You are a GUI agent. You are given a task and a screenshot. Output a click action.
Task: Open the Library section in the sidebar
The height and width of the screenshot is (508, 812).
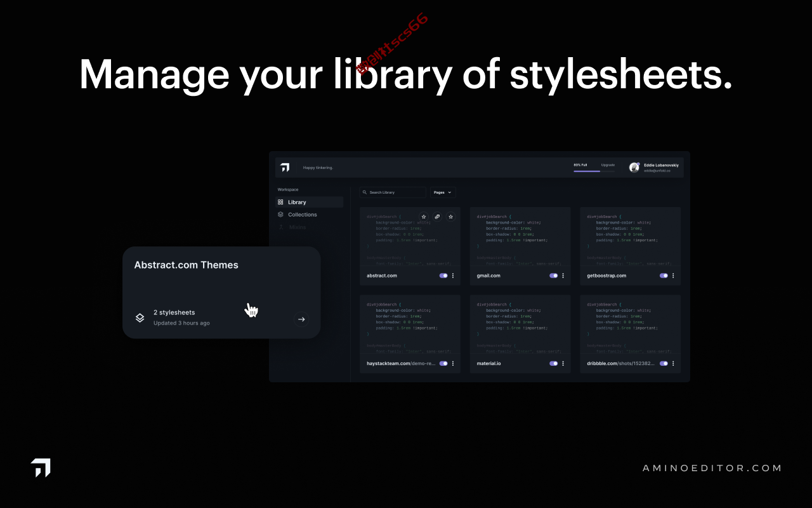coord(310,202)
